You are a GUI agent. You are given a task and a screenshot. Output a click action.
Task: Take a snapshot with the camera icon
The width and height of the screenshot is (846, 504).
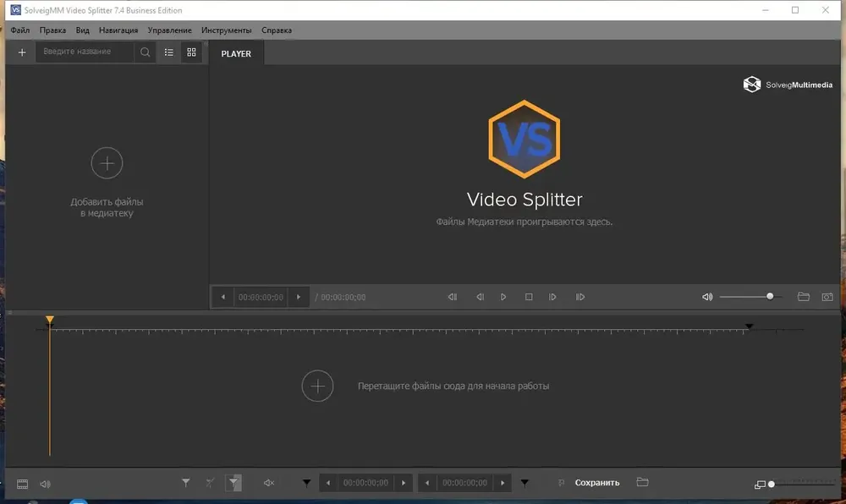pyautogui.click(x=827, y=297)
